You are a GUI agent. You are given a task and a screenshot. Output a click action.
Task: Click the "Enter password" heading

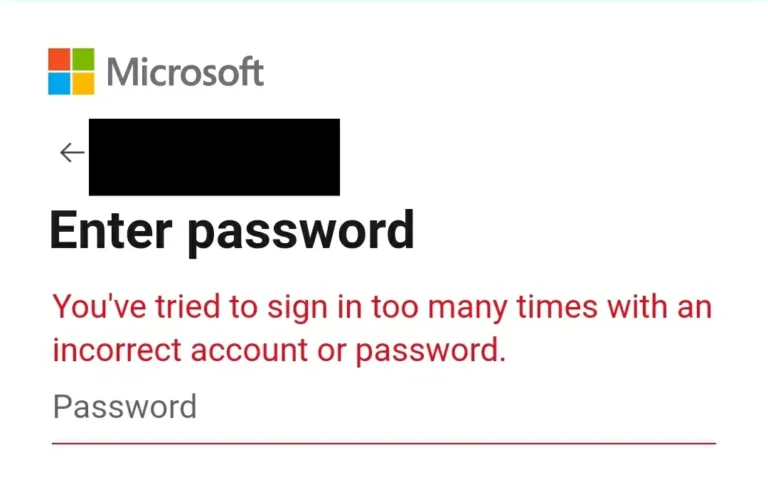(x=231, y=232)
